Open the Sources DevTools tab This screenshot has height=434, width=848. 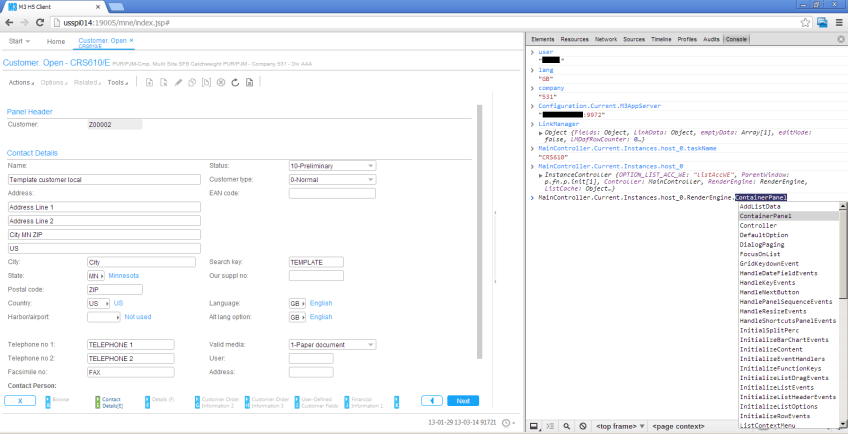[634, 40]
